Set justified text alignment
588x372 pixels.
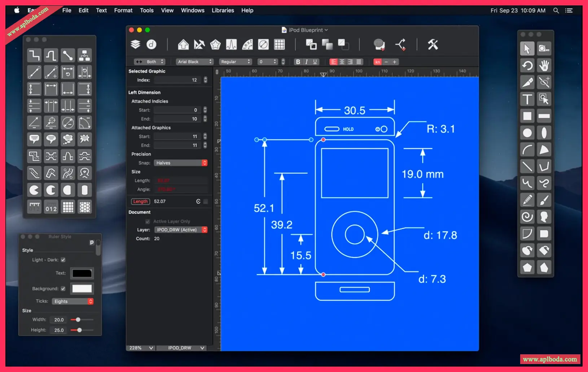(x=359, y=62)
